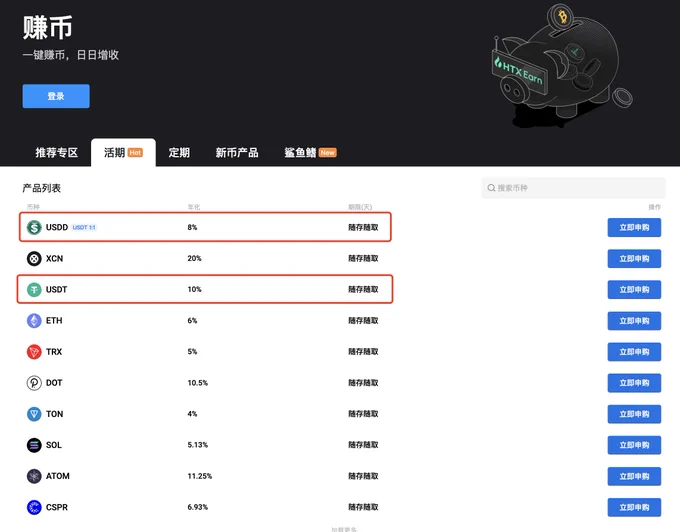Screen dimensions: 680x532
Task: Click the 加载更多 load more link
Action: point(344,529)
